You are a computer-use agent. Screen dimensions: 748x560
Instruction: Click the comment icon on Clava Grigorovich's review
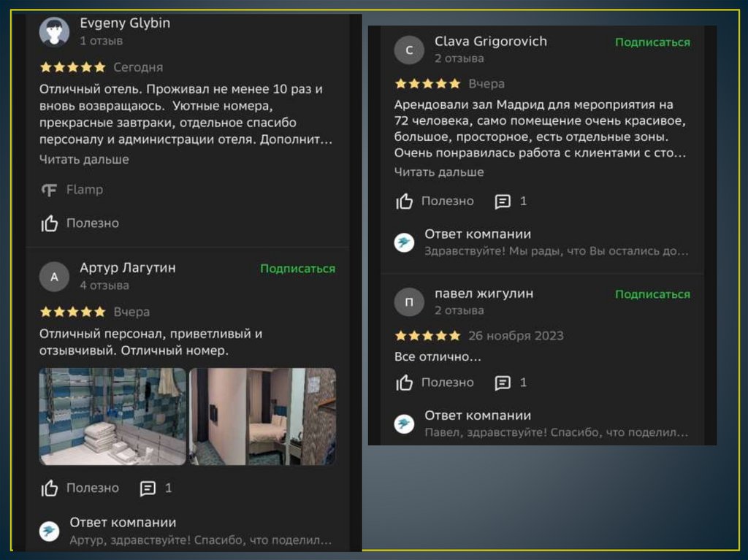pos(503,202)
